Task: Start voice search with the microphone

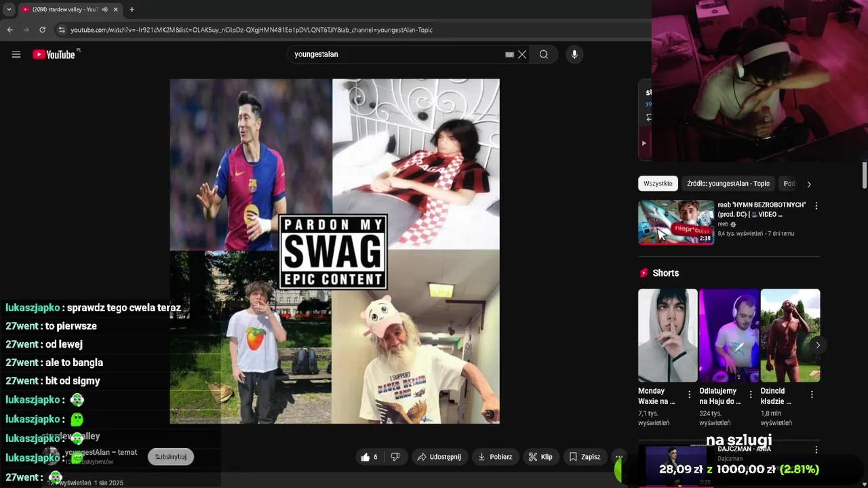Action: coord(574,54)
